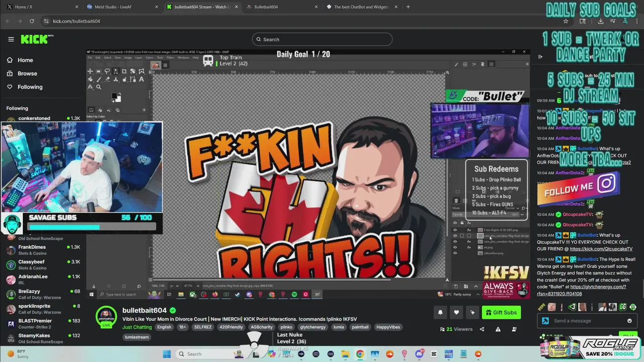Click the sparkle subscribe icon button
The height and width of the screenshot is (362, 644).
point(472,312)
